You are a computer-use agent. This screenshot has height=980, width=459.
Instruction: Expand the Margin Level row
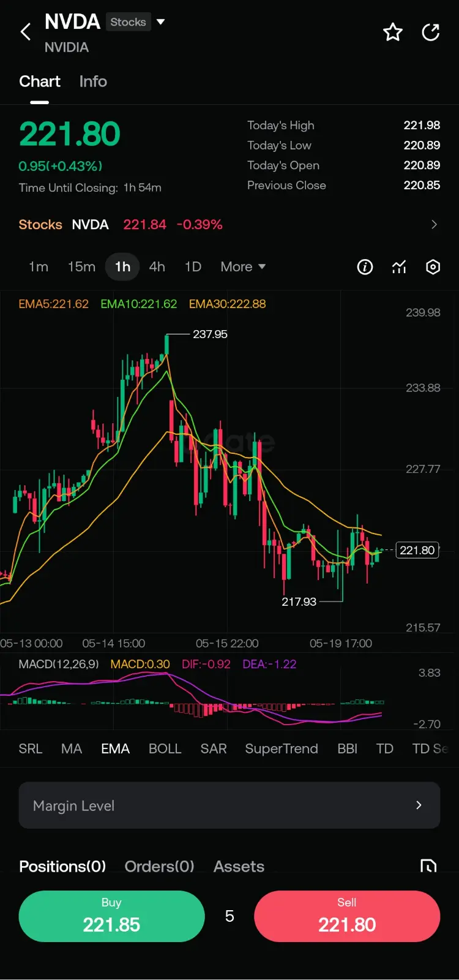(229, 805)
